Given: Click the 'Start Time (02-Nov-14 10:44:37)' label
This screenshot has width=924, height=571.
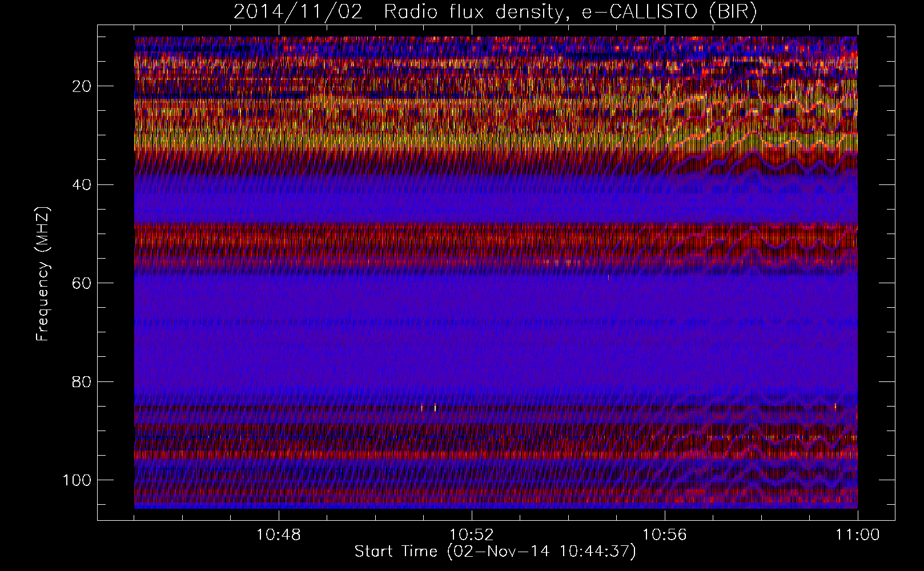Looking at the screenshot, I should pyautogui.click(x=495, y=552).
